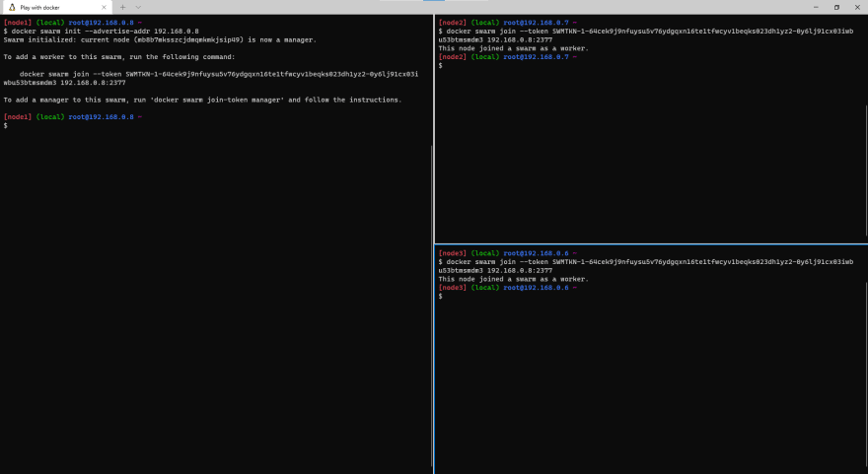Click address line 'wbu53btmsmdm3 192.168.0.8:2377' in node1
The width and height of the screenshot is (868, 474).
click(x=65, y=83)
